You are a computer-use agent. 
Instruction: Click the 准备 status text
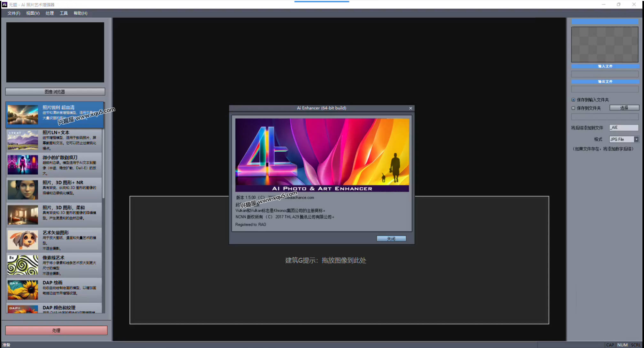pos(6,345)
